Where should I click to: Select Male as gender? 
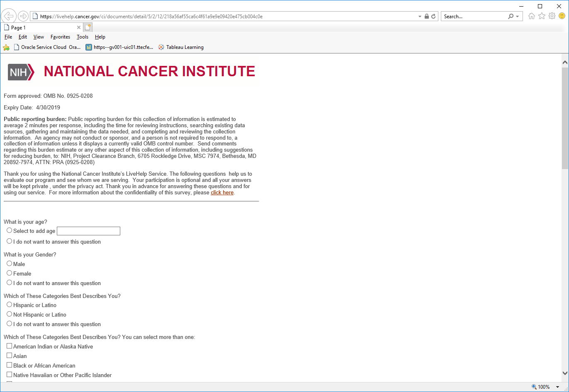click(x=10, y=264)
